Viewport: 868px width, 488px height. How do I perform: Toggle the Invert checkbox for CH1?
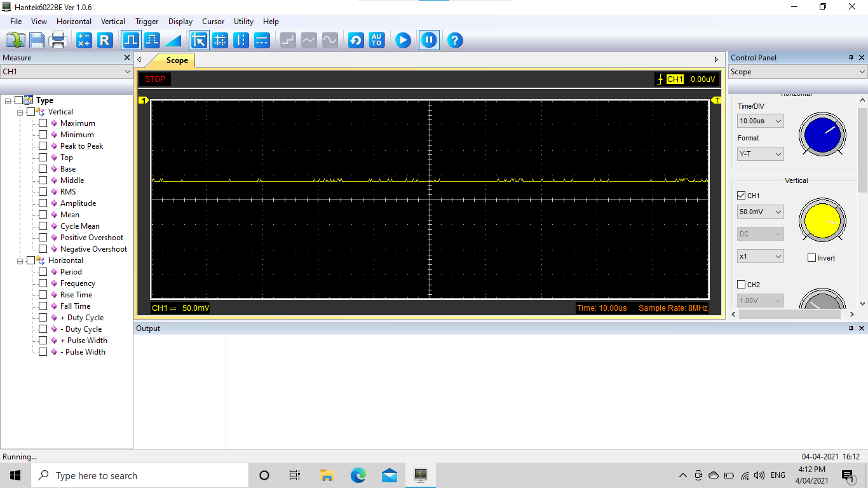[811, 258]
